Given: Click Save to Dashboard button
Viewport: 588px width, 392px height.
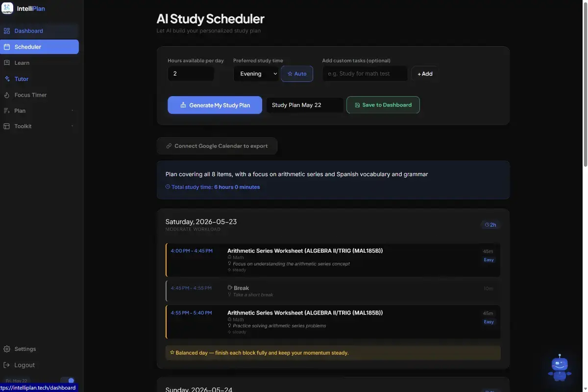Looking at the screenshot, I should click(383, 105).
